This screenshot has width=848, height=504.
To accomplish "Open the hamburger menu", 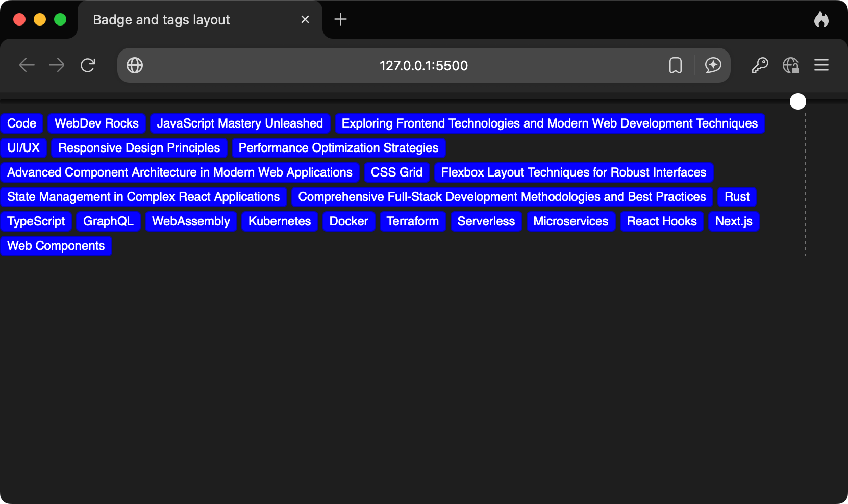I will tap(821, 65).
